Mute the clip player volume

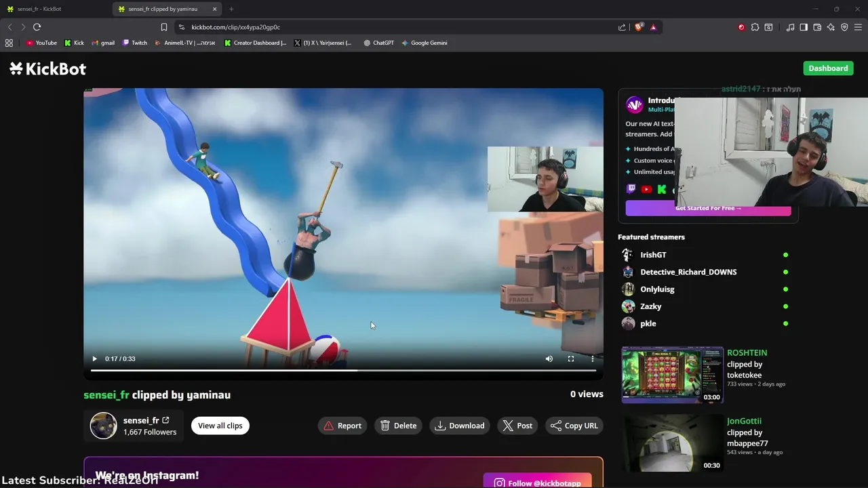coord(549,359)
